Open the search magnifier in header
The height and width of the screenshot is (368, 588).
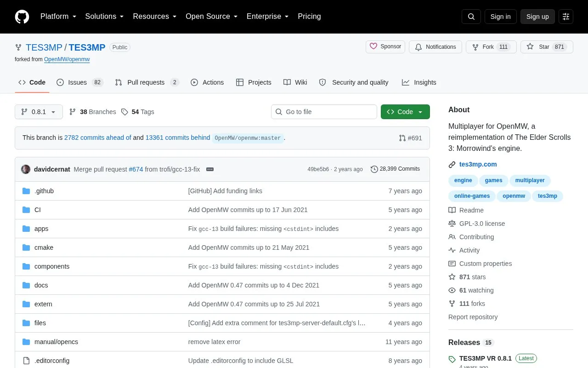tap(471, 17)
